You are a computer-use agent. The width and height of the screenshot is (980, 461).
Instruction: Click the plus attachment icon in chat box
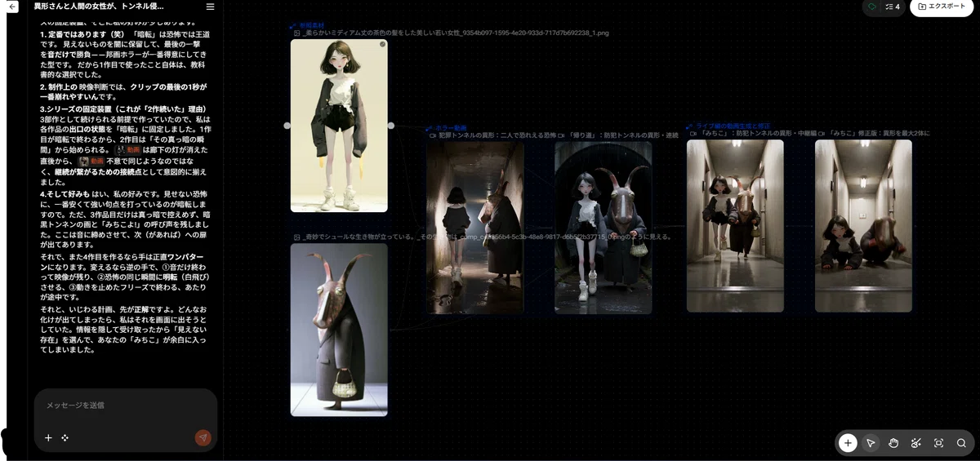pyautogui.click(x=48, y=438)
